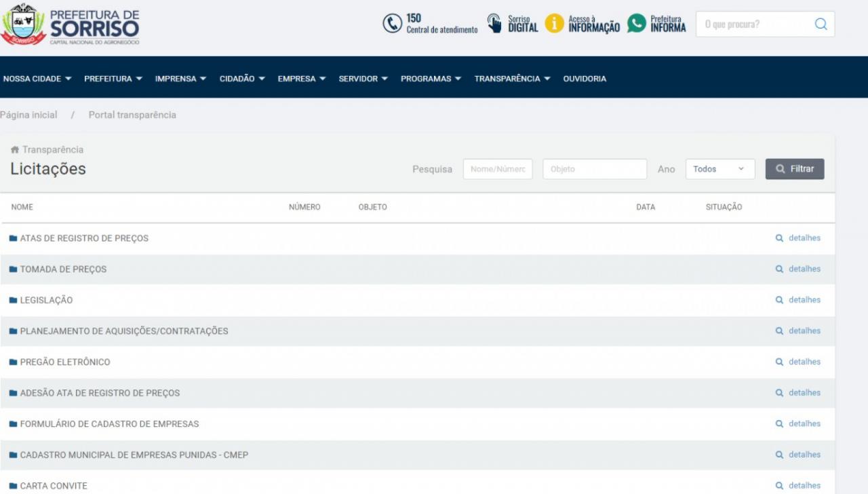Click the Acesso à Informação info icon
The width and height of the screenshot is (868, 494).
click(x=554, y=24)
